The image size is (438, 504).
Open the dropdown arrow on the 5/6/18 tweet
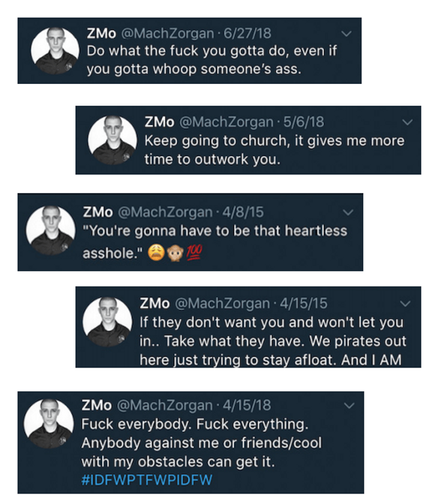coord(408,123)
